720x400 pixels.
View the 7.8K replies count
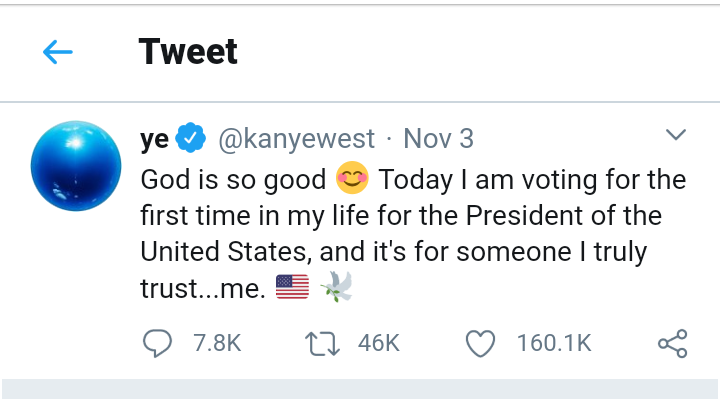(x=215, y=344)
